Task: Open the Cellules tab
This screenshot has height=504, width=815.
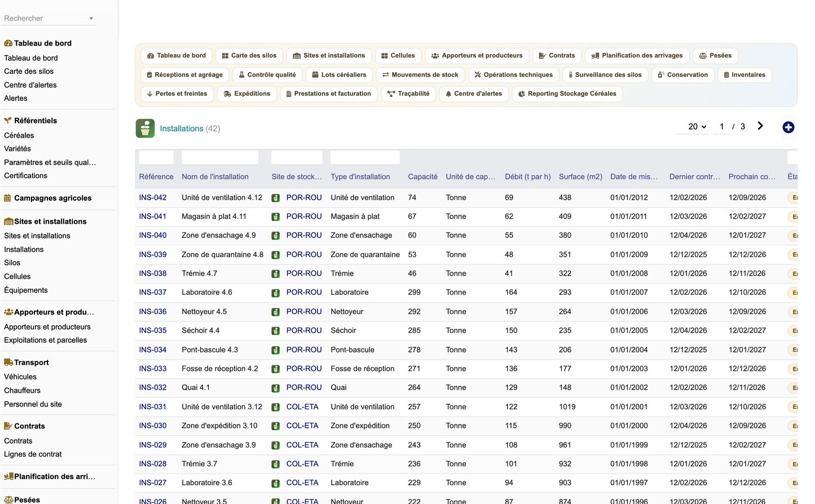Action: pyautogui.click(x=398, y=56)
